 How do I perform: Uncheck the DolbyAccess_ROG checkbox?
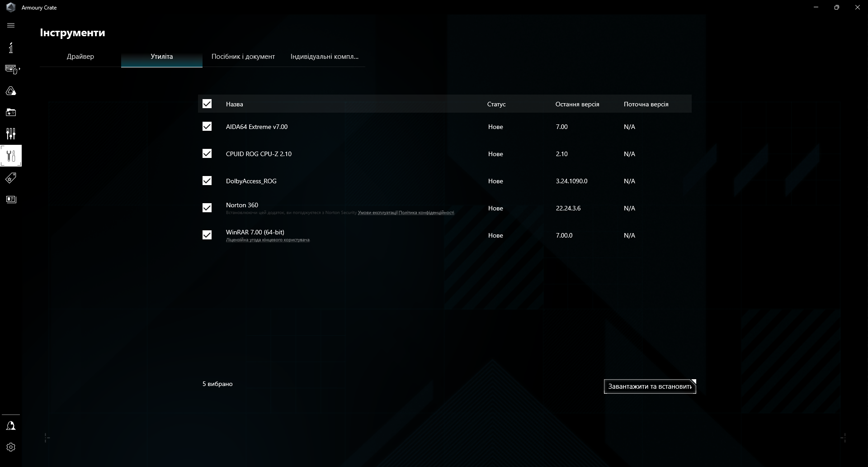tap(207, 181)
